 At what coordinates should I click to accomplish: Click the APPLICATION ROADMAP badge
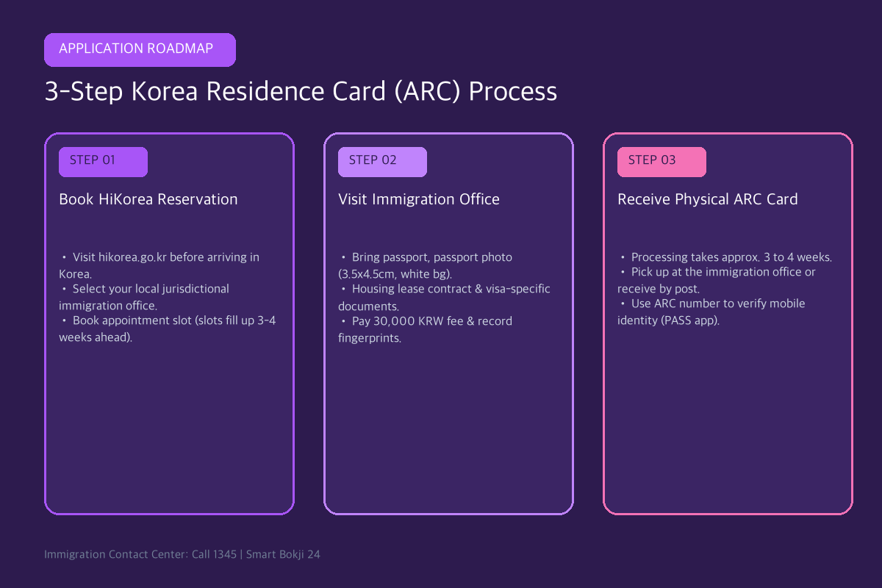[x=140, y=49]
